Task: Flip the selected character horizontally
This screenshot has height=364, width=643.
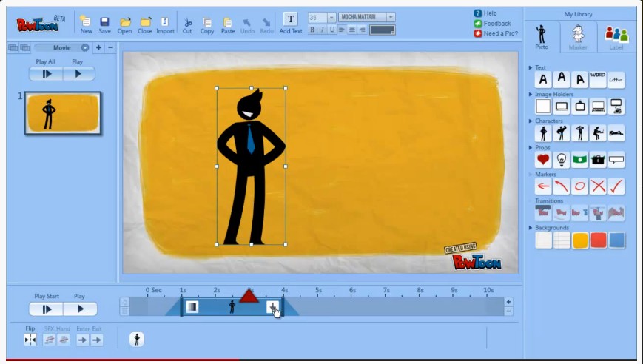Action: (x=30, y=340)
